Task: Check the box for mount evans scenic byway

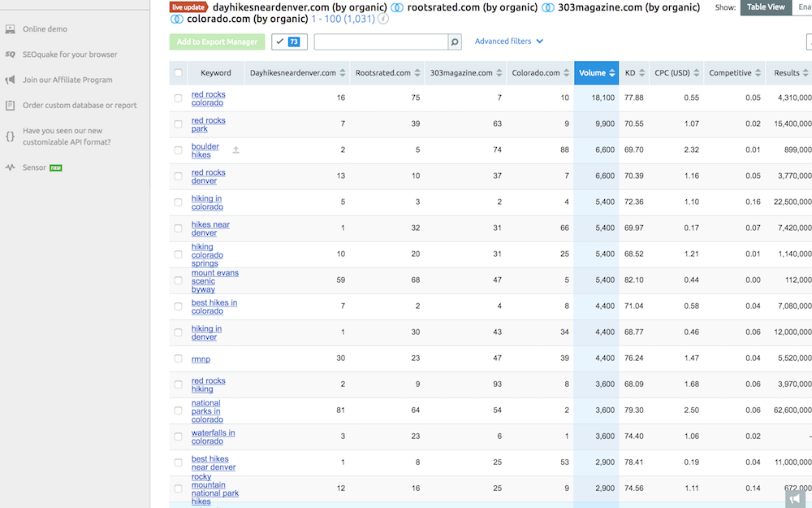Action: click(178, 280)
